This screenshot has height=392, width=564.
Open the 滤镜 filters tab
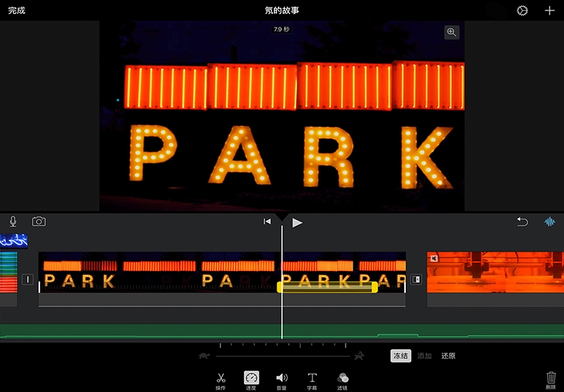pyautogui.click(x=342, y=380)
